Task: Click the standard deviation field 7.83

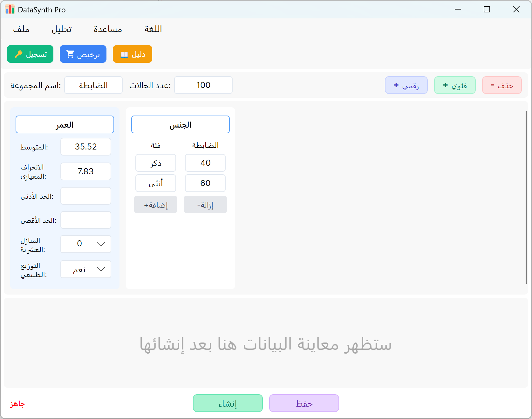Action: (86, 171)
